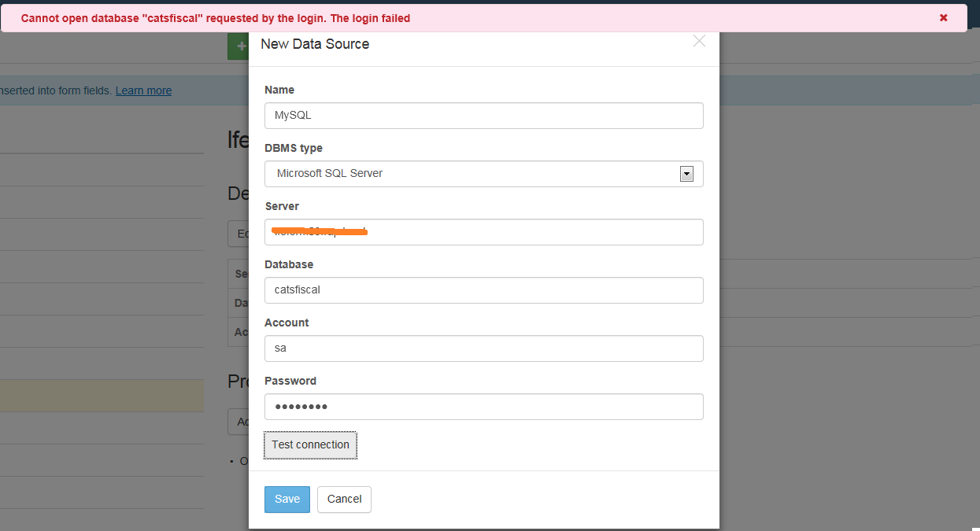Click the New Data Source title
Viewport: 980px width, 531px height.
coord(315,44)
